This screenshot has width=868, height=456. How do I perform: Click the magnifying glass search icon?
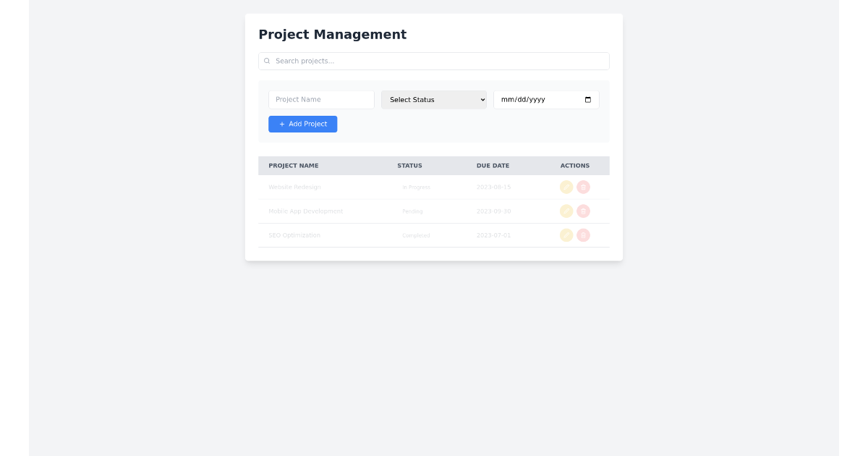coord(267,61)
